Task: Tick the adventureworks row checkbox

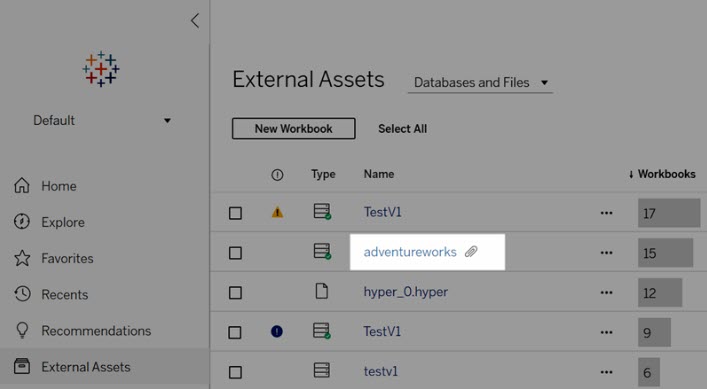Action: [235, 253]
